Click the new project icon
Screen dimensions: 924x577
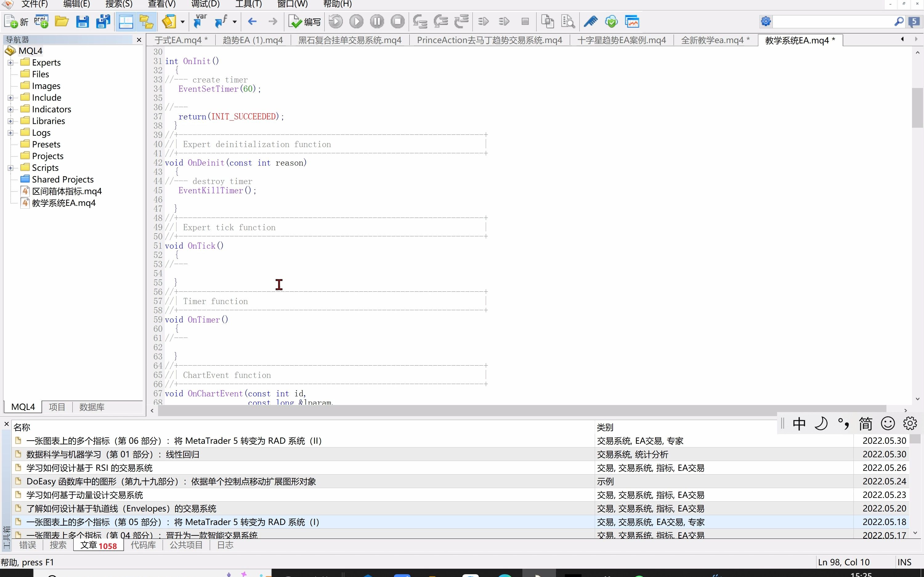tap(41, 22)
